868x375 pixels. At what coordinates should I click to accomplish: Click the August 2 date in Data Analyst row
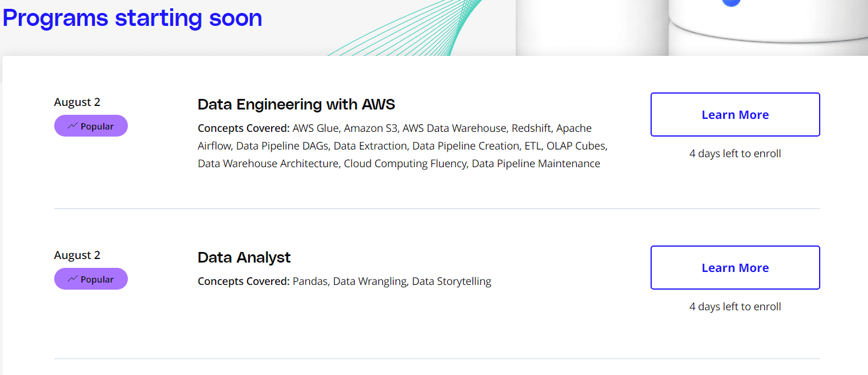coord(77,255)
